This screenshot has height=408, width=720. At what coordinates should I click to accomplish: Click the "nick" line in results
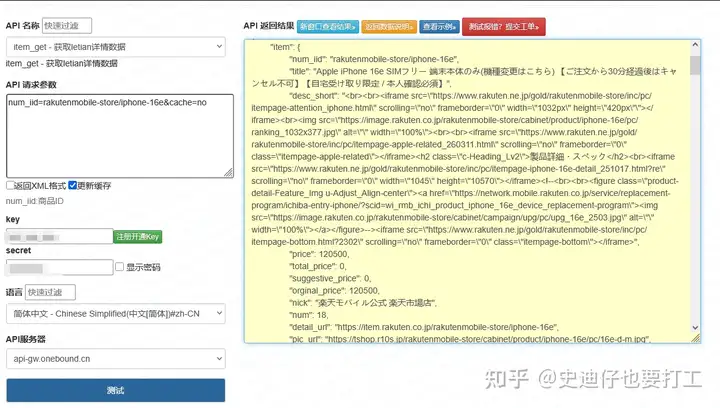click(363, 303)
